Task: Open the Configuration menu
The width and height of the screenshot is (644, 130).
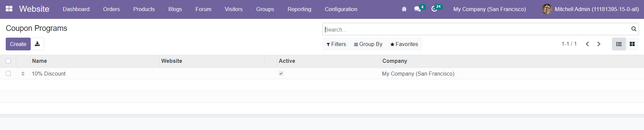Action: pyautogui.click(x=341, y=9)
